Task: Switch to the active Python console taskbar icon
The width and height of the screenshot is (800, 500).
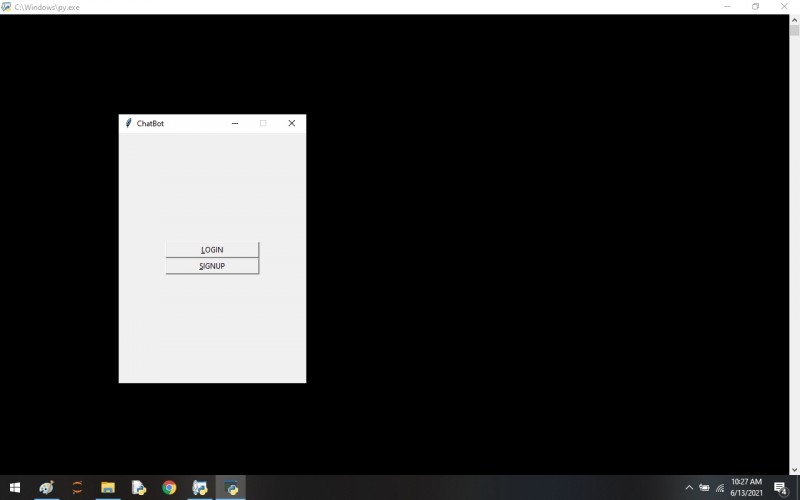Action: (231, 488)
